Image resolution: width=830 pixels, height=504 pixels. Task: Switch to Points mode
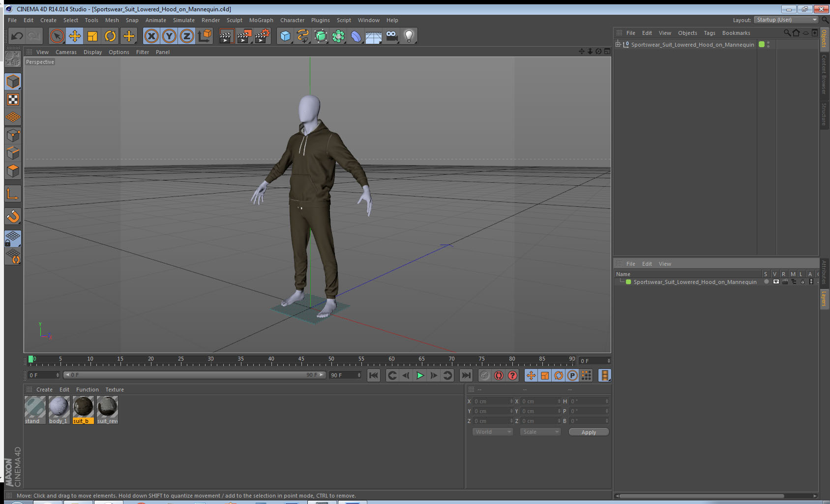click(x=13, y=135)
